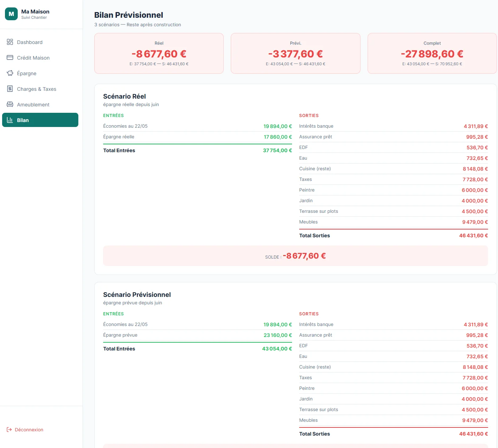This screenshot has height=448, width=498.
Task: Log out via Déconnexion link
Action: (29, 430)
